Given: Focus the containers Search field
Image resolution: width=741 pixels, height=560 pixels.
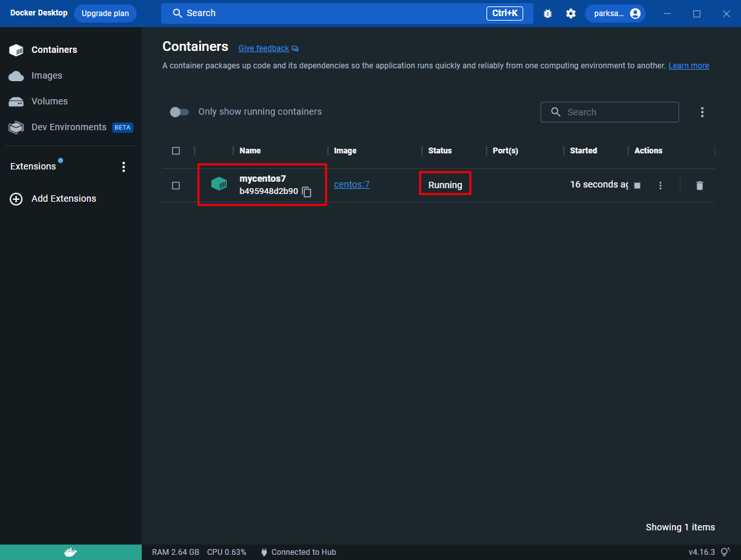Looking at the screenshot, I should click(x=610, y=112).
